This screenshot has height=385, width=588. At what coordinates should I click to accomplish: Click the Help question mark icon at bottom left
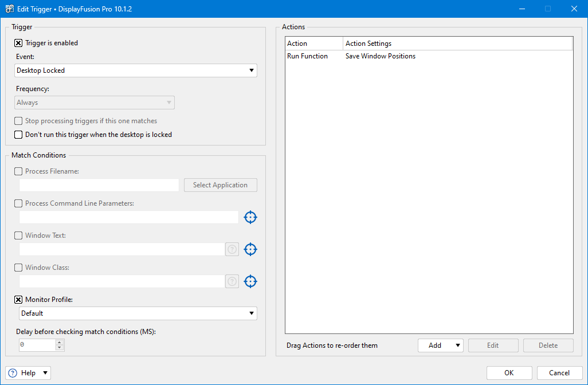point(14,373)
